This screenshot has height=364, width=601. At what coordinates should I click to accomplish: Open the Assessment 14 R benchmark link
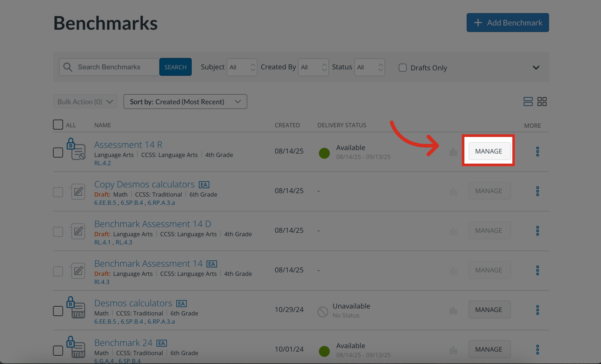coord(128,145)
